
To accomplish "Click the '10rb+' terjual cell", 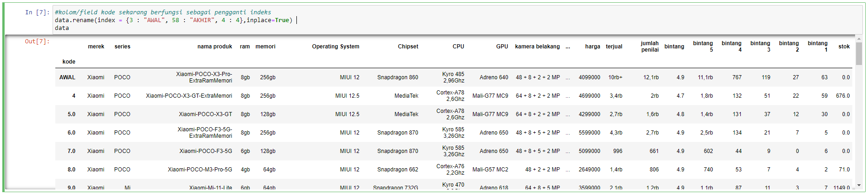I will tap(615, 77).
